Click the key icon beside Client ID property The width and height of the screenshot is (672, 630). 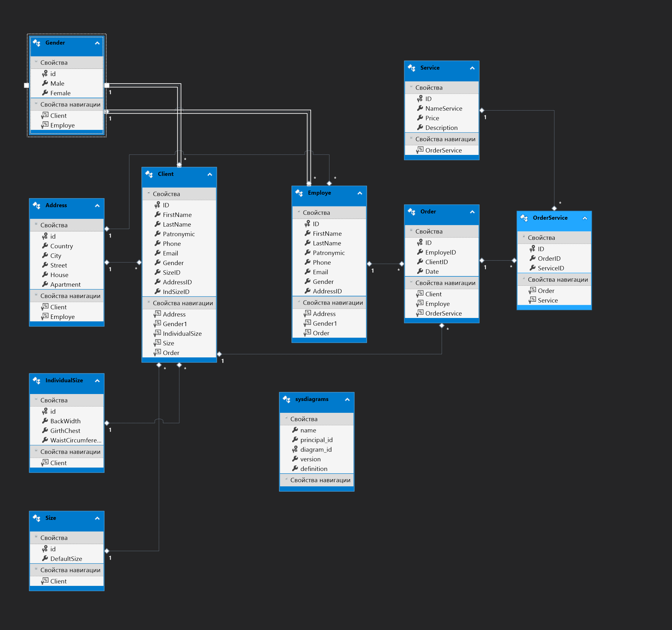pyautogui.click(x=157, y=205)
